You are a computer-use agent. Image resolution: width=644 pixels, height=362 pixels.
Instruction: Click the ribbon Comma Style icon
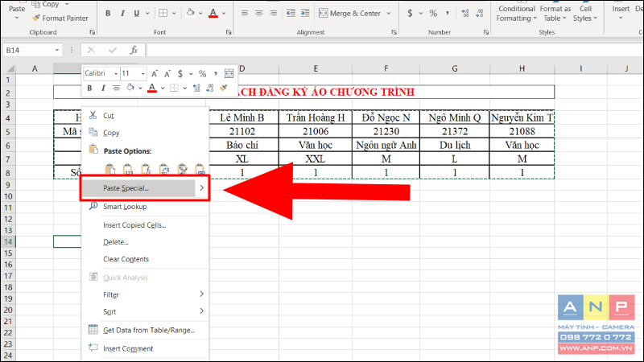coord(448,13)
